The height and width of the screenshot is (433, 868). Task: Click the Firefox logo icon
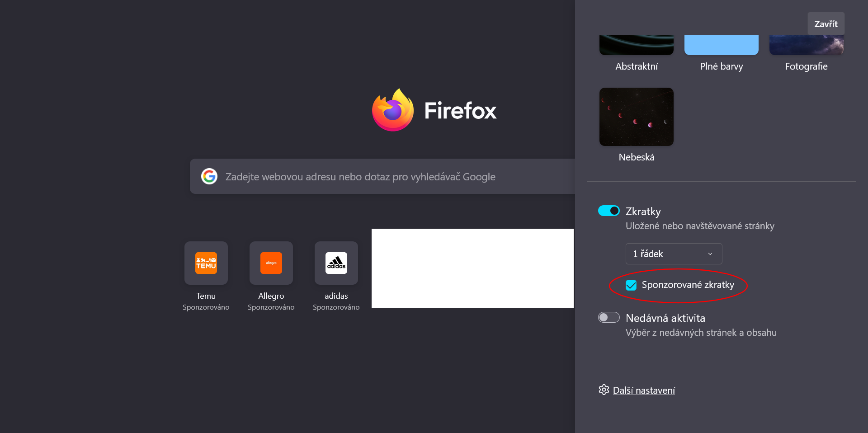click(392, 110)
